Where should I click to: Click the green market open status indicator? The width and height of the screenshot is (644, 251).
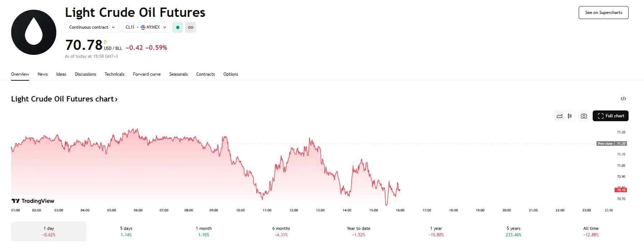178,27
